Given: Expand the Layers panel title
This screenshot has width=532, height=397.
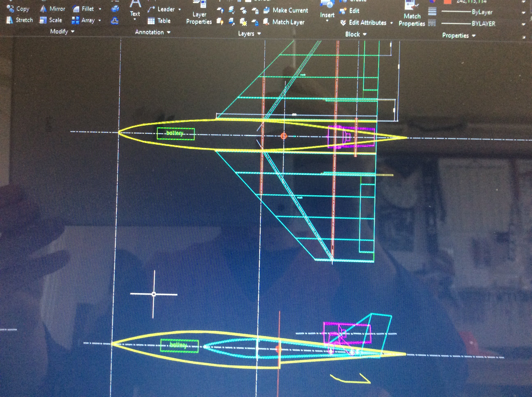Looking at the screenshot, I should point(249,34).
